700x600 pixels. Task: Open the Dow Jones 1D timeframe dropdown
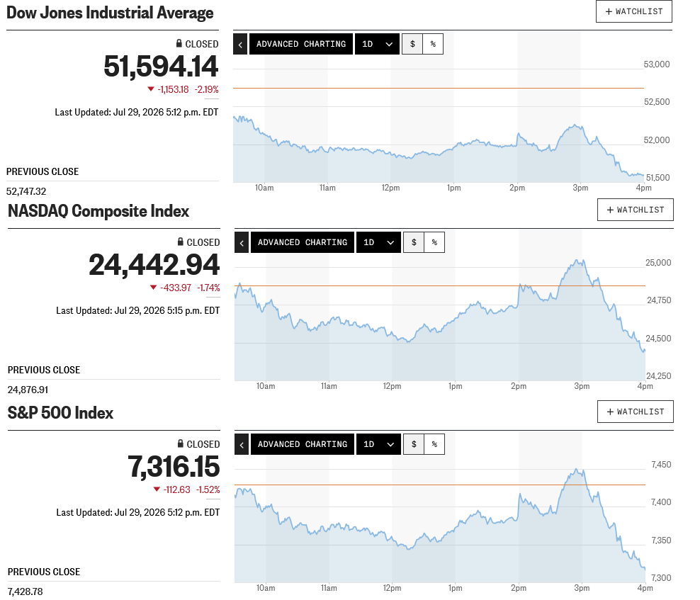(x=377, y=44)
